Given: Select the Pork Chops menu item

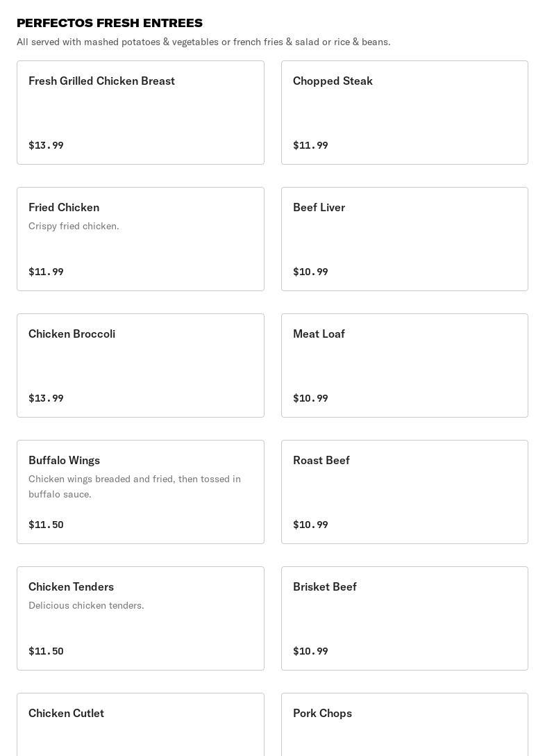Looking at the screenshot, I should (x=404, y=725).
